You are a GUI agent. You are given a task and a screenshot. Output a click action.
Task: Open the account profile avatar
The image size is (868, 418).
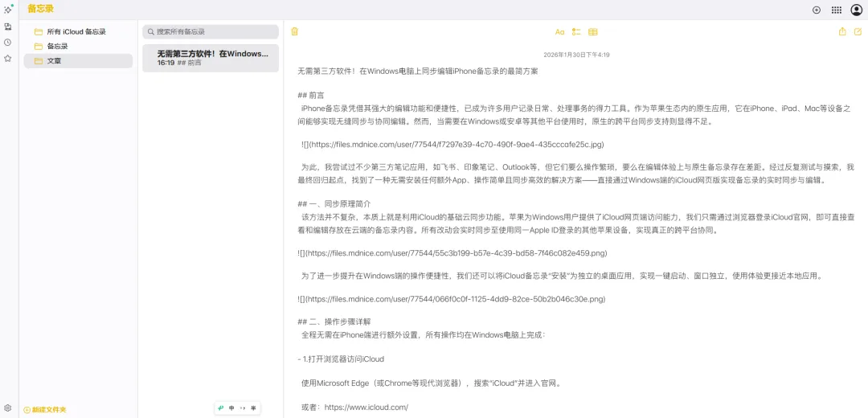[857, 10]
